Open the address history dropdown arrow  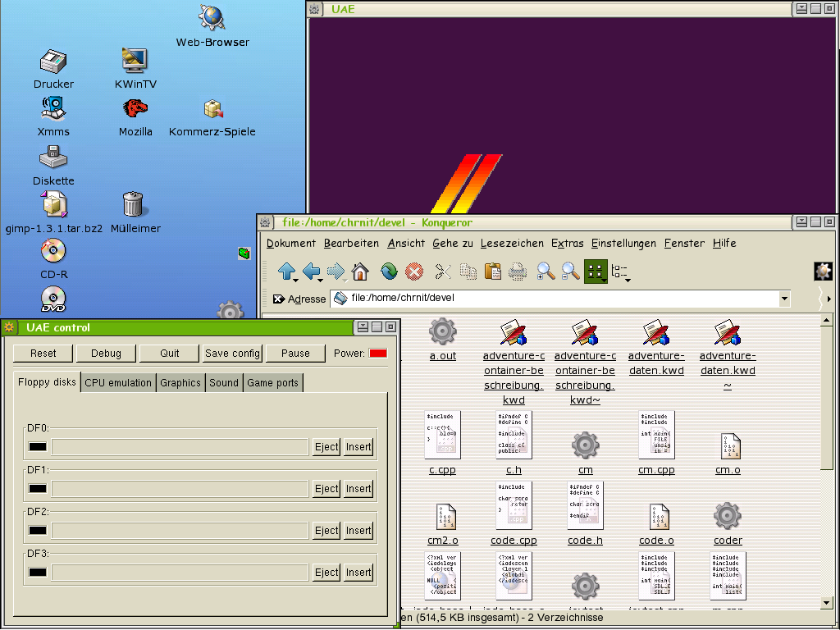click(784, 299)
